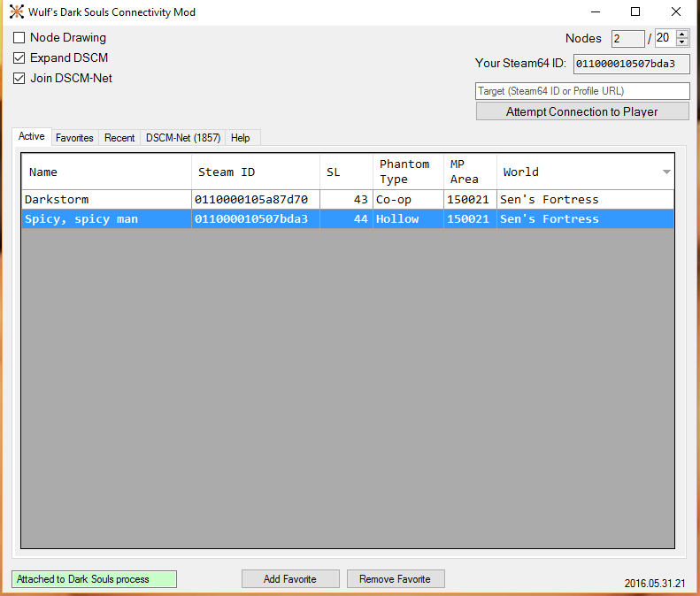Click the max nodes value field showing 20
The image size is (700, 596).
[x=665, y=38]
